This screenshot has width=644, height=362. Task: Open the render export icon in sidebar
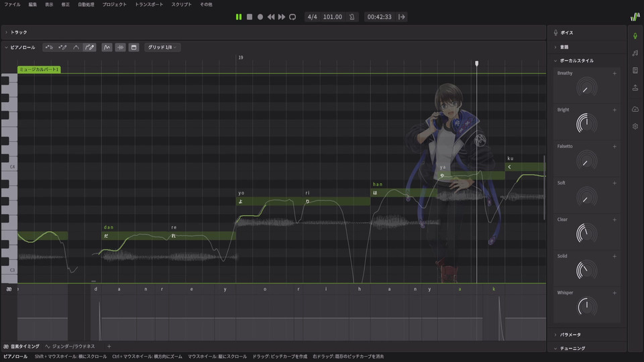click(x=635, y=87)
